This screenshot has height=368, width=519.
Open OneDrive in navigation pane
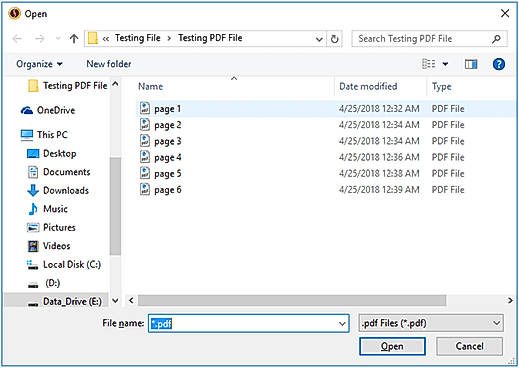48,110
